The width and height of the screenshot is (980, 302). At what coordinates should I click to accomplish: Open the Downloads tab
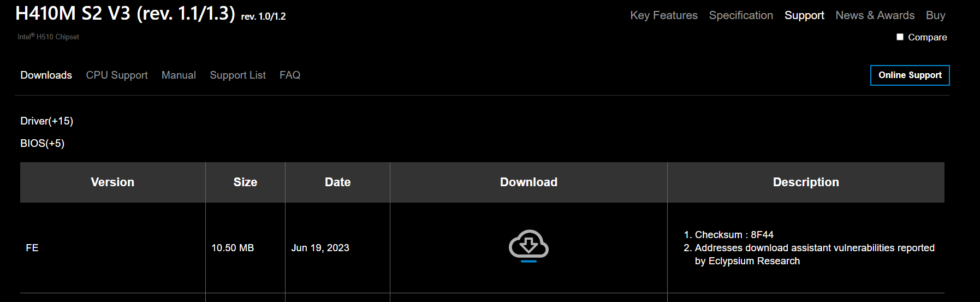[x=46, y=75]
